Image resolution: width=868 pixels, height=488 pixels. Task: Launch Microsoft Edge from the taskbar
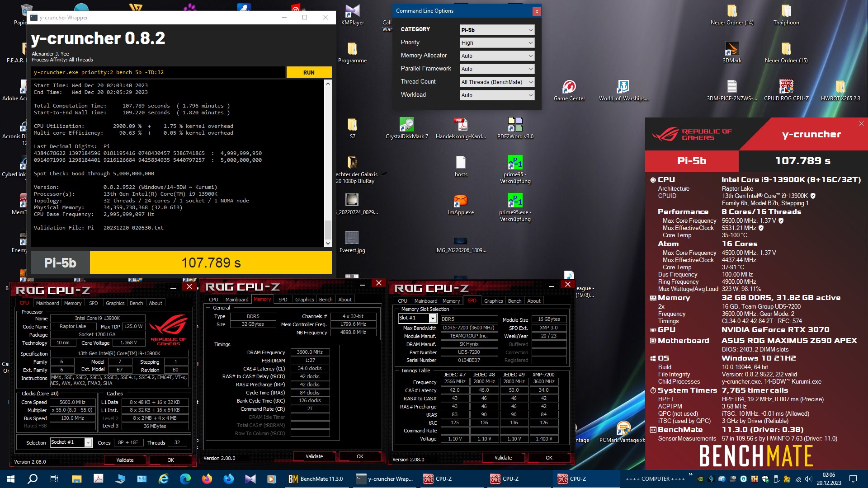point(185,479)
